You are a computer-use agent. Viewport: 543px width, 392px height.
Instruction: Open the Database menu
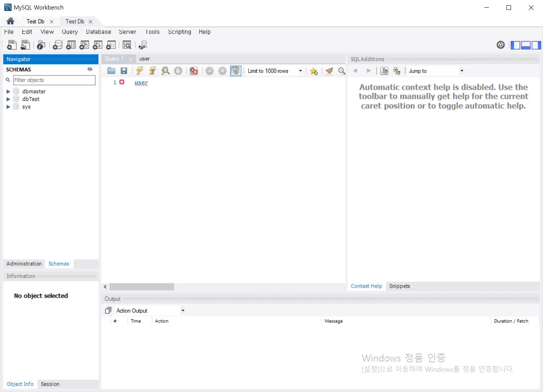(x=99, y=32)
